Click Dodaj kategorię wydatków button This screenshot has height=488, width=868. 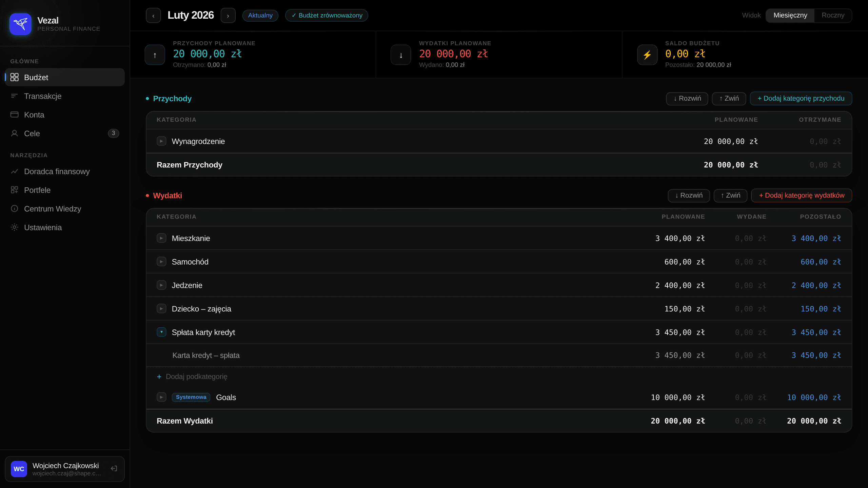point(802,196)
